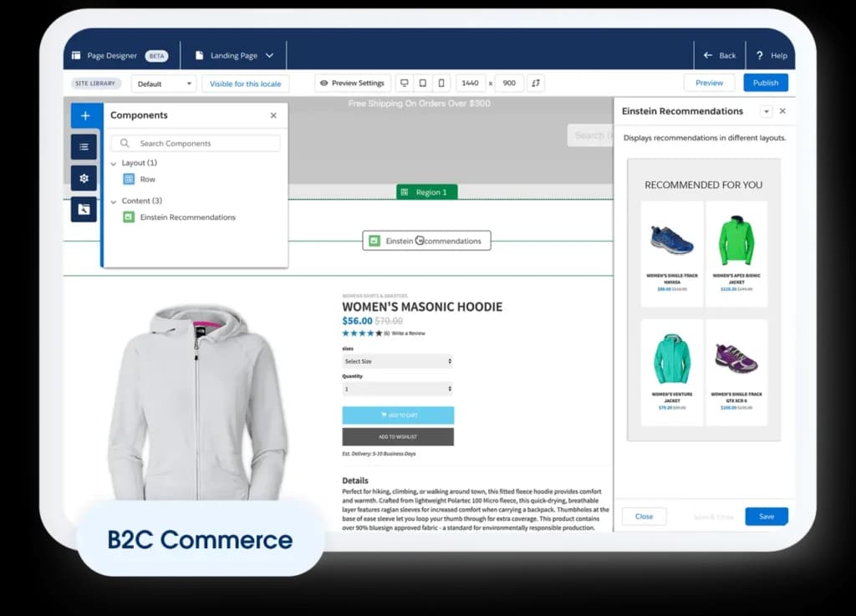Open Einstein Recommendations panel dropdown arrow

[x=767, y=111]
